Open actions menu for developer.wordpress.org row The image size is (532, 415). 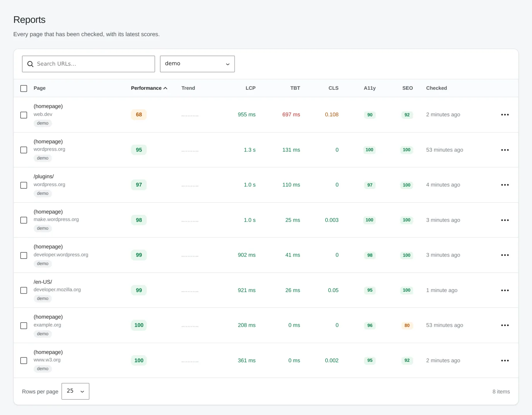click(x=505, y=255)
